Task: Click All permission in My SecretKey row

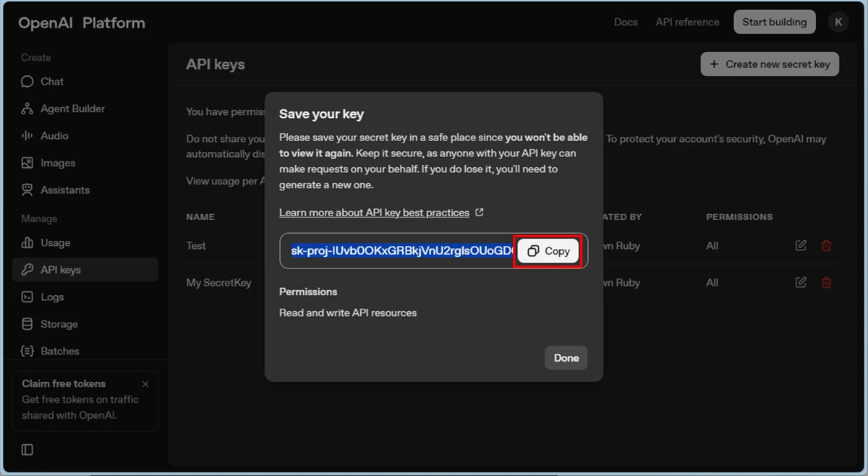Action: pos(712,283)
